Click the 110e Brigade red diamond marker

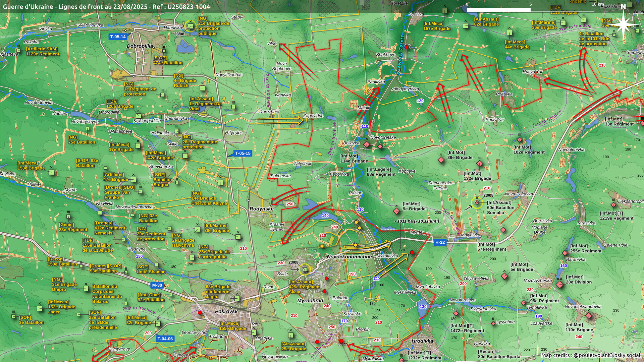tap(588, 316)
